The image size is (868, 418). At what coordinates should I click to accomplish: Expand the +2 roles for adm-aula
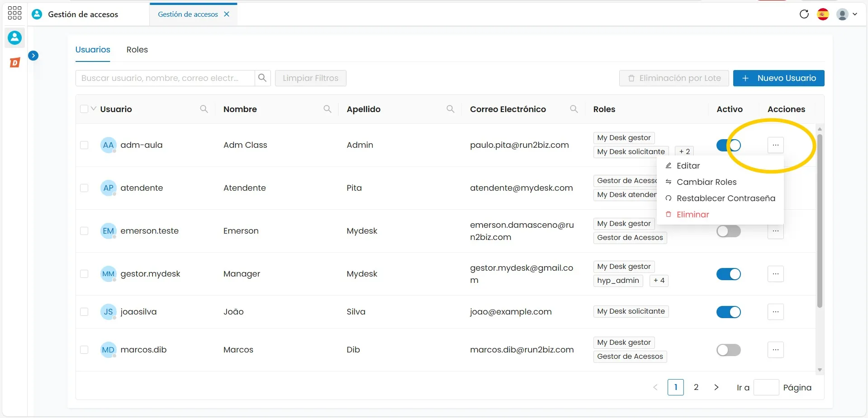pos(684,151)
